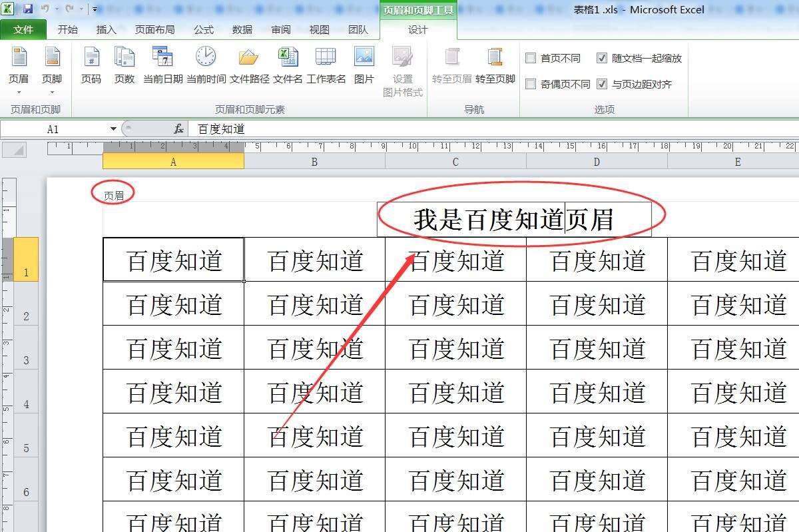
Task: Switch to the 公式 tab
Action: (204, 29)
